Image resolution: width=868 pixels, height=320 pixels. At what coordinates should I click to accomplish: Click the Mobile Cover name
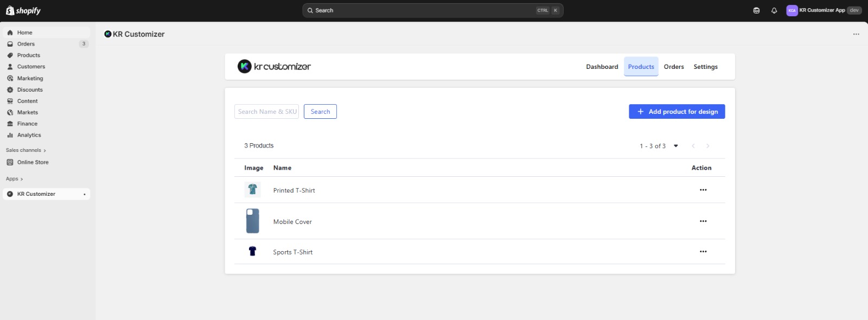click(x=292, y=222)
